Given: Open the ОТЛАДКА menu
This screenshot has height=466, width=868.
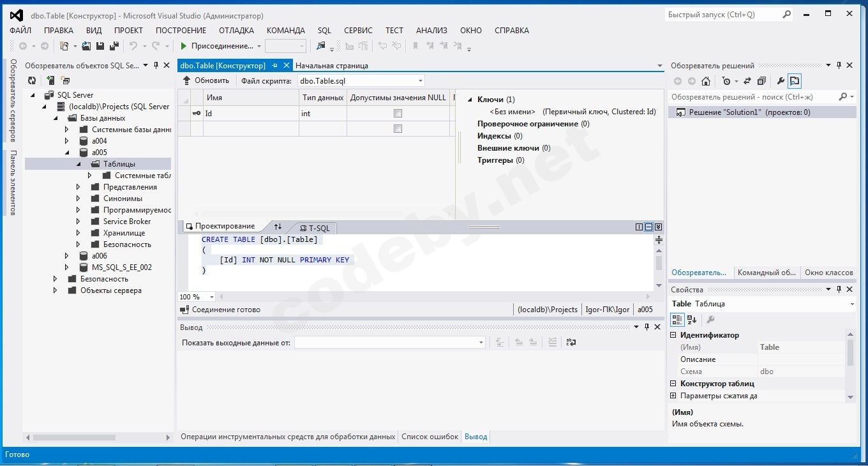Looking at the screenshot, I should [236, 30].
